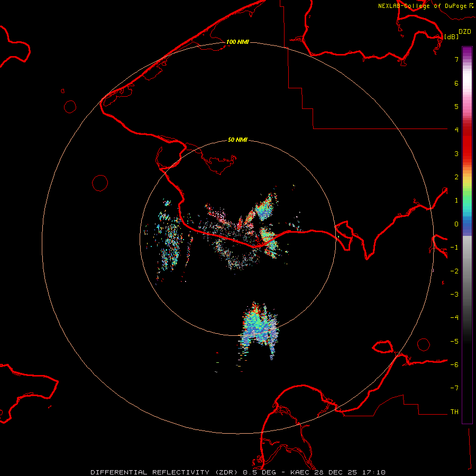Click the -2 value on the color scale
The image size is (476, 476).
[454, 271]
